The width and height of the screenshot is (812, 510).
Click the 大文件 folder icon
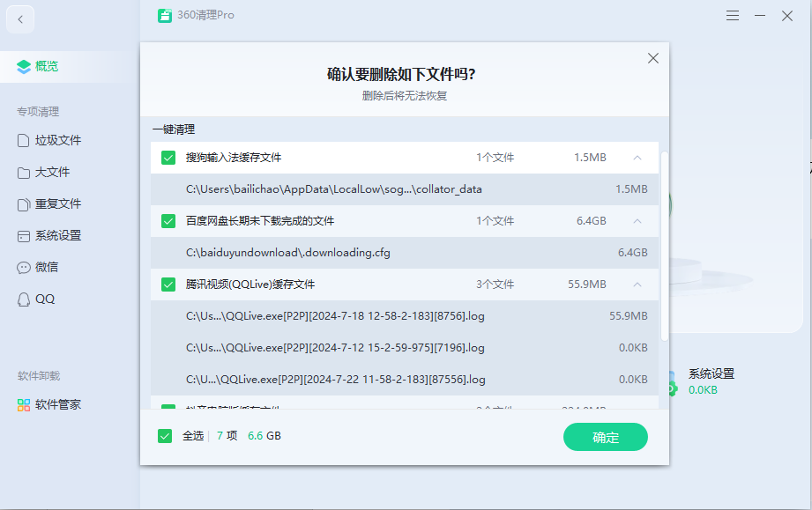click(23, 173)
